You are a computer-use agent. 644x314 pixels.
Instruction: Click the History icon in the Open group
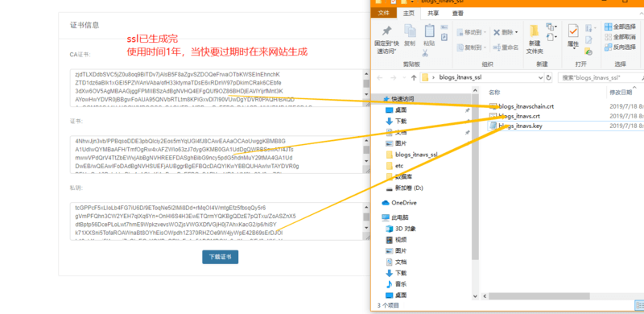(588, 52)
